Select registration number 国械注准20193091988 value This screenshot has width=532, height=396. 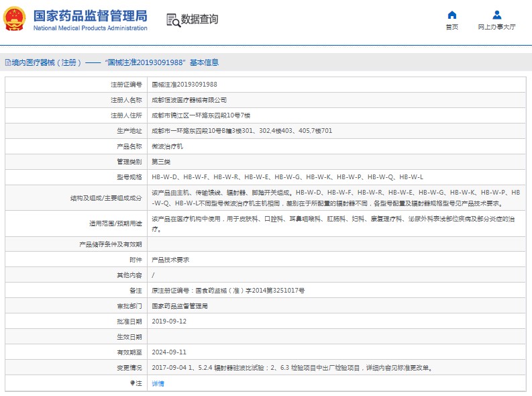coord(184,85)
